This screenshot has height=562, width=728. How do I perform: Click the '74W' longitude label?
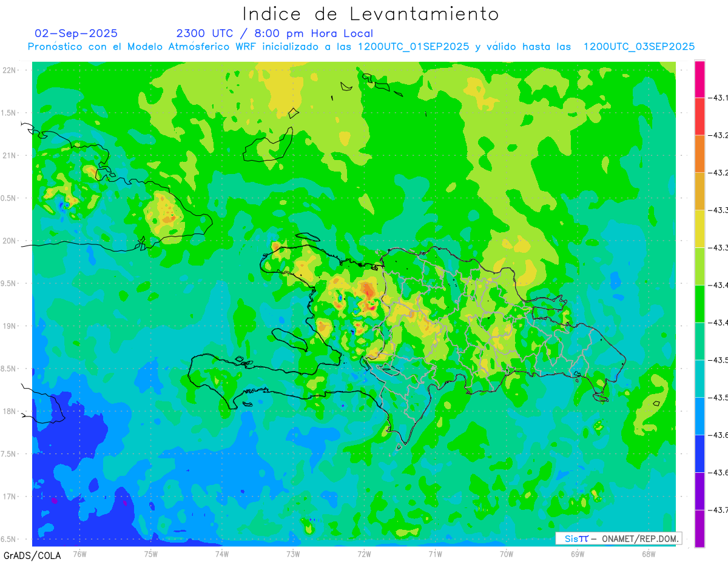(222, 554)
